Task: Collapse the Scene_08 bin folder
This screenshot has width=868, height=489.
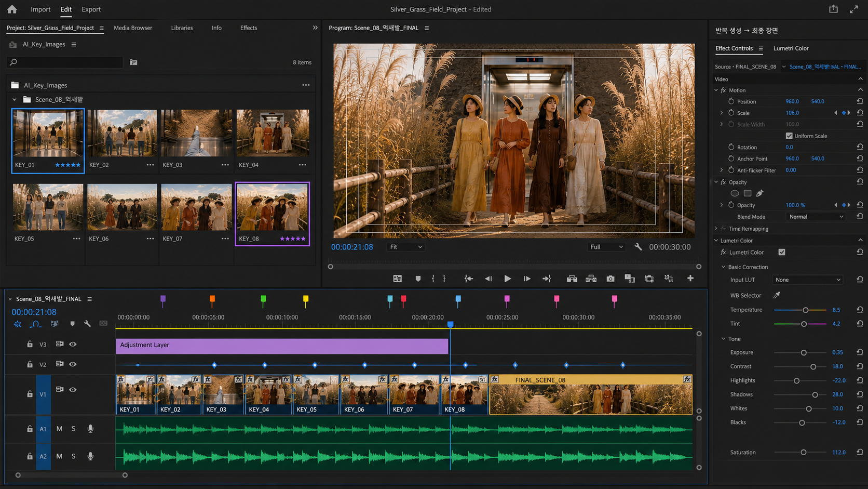Action: pos(15,99)
